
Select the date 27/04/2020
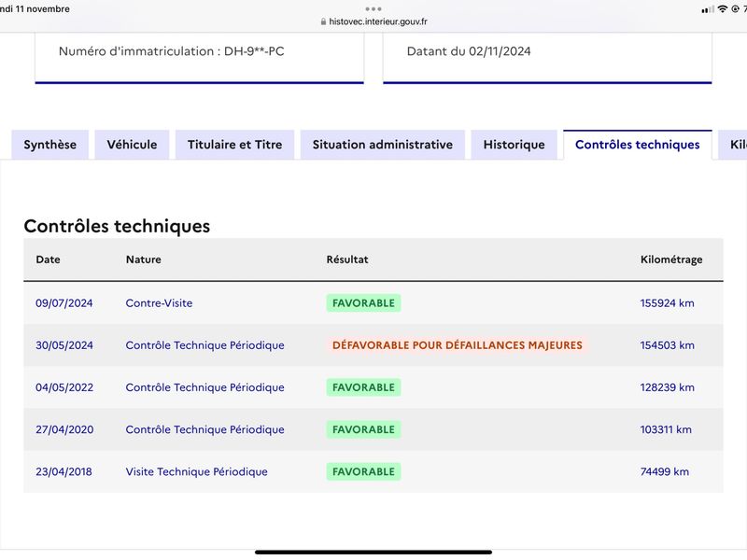(64, 429)
